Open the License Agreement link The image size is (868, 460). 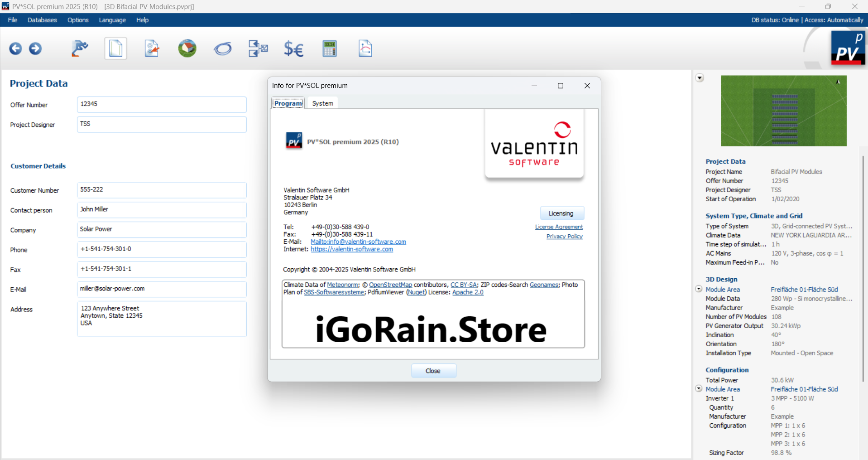coord(559,227)
